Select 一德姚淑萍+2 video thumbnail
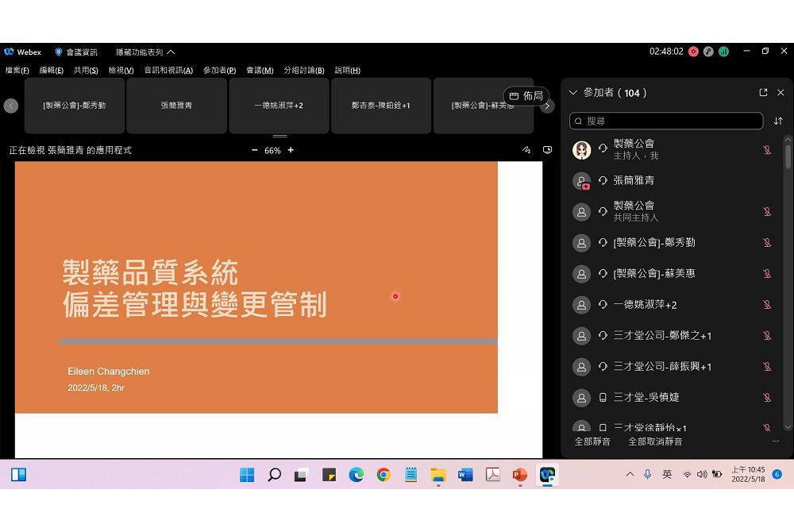The image size is (794, 532). (x=279, y=106)
